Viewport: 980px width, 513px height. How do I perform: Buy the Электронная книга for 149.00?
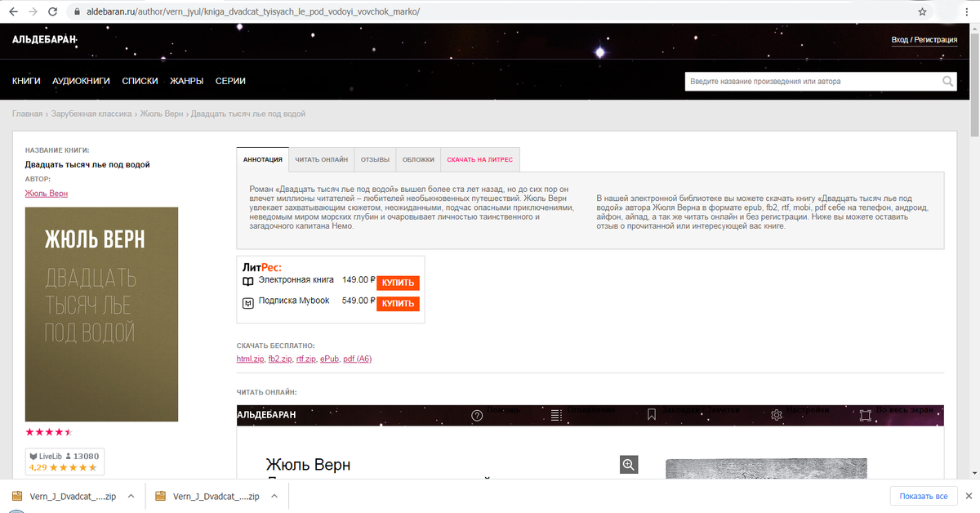pos(398,283)
